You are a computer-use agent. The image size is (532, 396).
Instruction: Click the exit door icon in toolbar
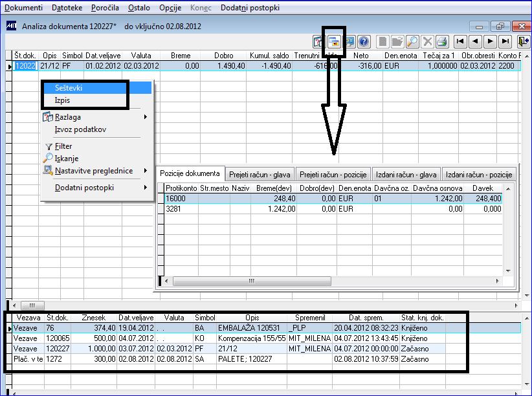tap(524, 42)
